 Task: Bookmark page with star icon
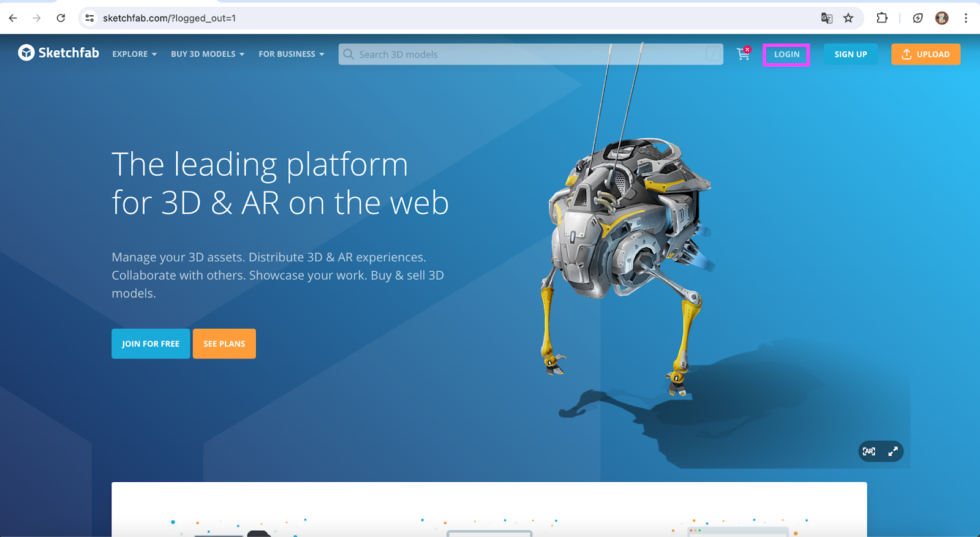848,18
